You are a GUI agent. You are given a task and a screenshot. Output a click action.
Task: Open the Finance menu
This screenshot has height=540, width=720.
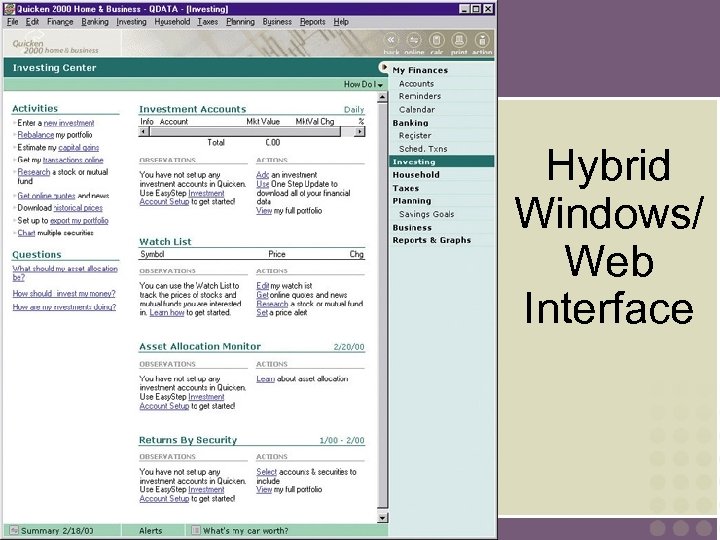tap(60, 22)
